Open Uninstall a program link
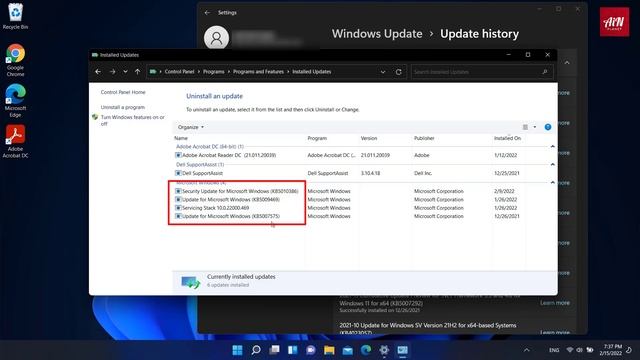 [x=122, y=107]
